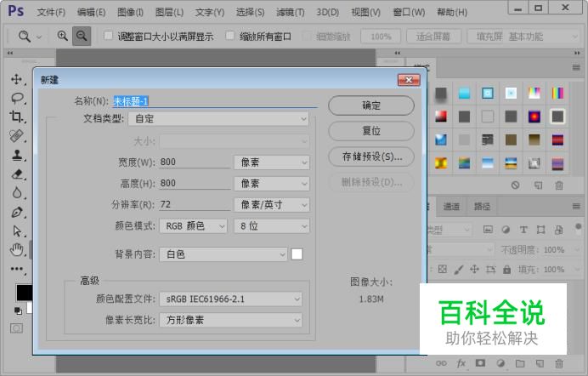Image resolution: width=588 pixels, height=376 pixels.
Task: Open the height unit dropdown
Action: pyautogui.click(x=272, y=184)
